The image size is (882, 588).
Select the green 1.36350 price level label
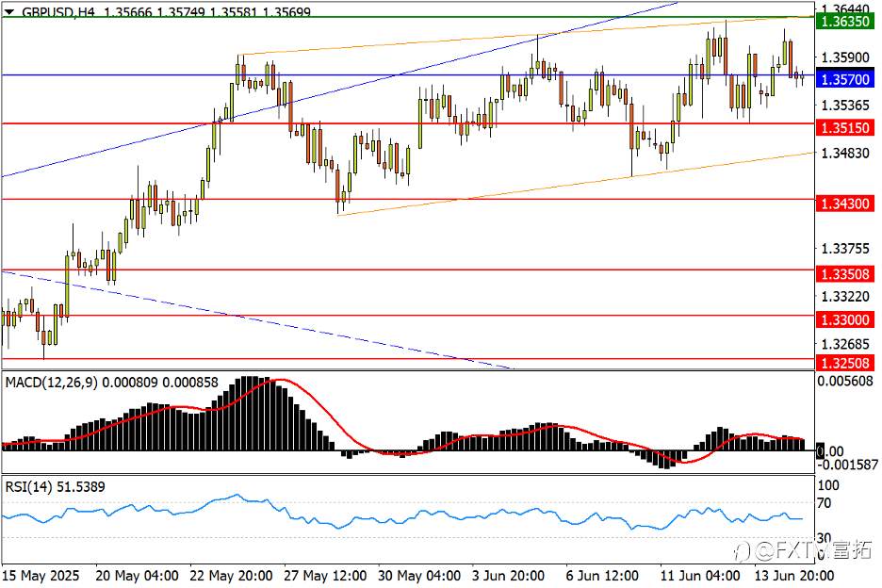(845, 22)
